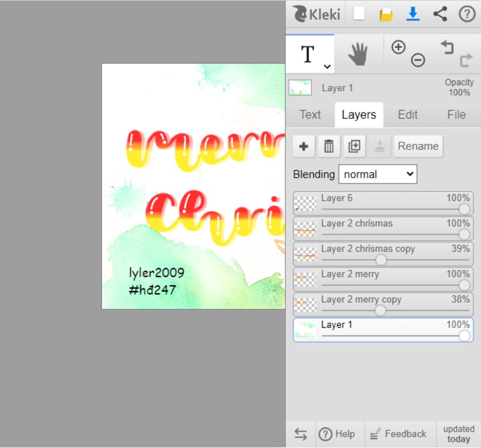Delete layer using trash icon

[329, 146]
